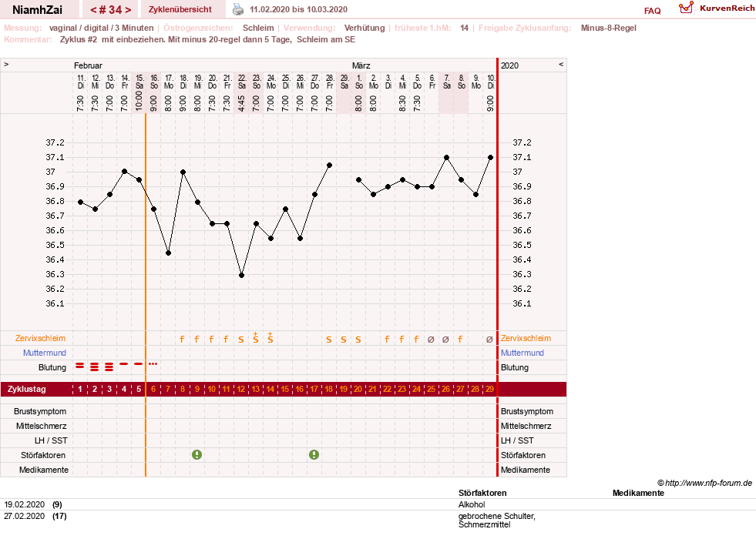Click the 27.02.2020 entry in the notes list
The image size is (756, 549).
25,516
